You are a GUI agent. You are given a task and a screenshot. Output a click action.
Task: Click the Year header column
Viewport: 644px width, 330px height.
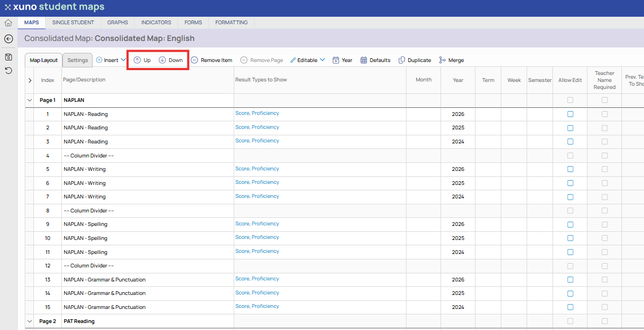point(458,80)
